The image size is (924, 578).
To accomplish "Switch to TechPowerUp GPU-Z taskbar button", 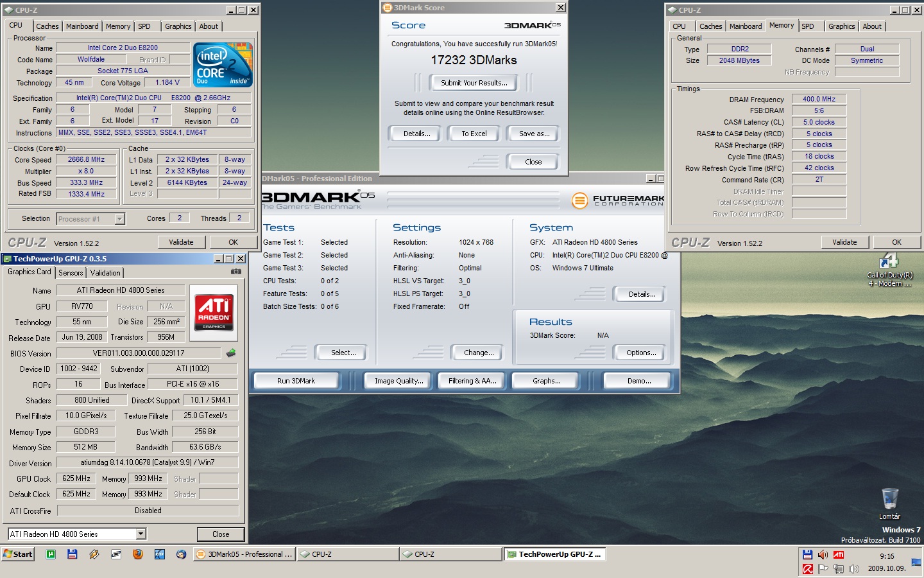I will point(554,554).
